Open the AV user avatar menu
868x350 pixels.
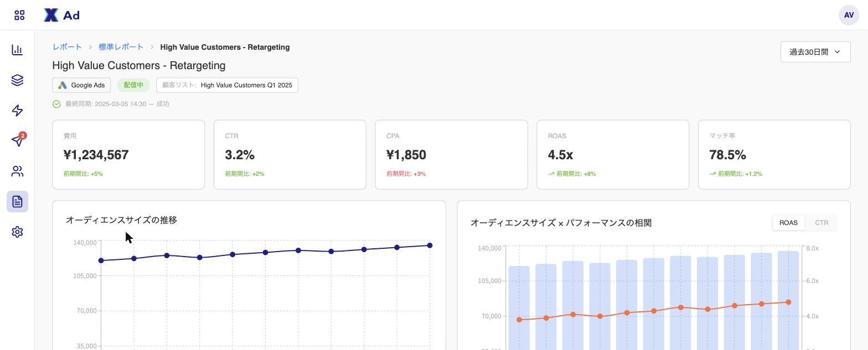pyautogui.click(x=849, y=15)
